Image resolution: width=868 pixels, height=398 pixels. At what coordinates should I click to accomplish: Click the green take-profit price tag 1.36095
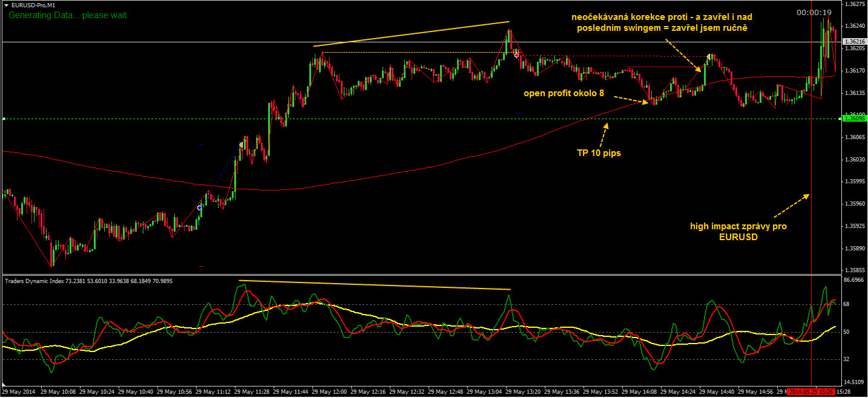853,119
